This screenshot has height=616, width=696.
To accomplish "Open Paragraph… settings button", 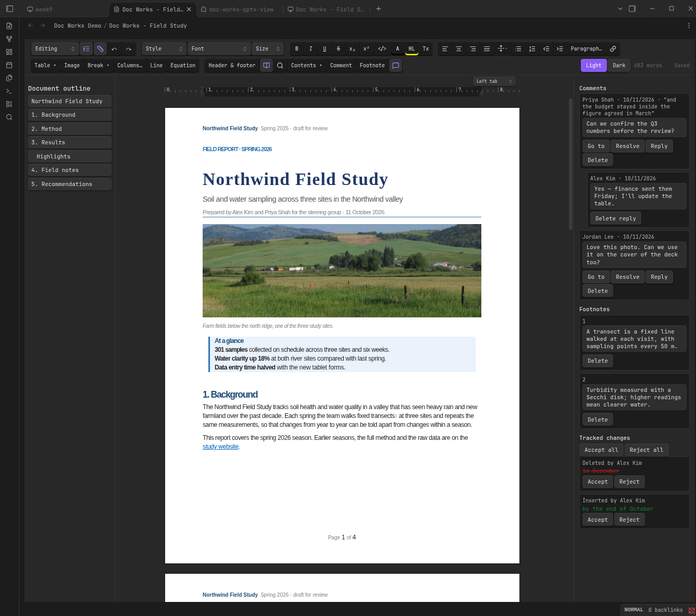I will click(x=586, y=49).
